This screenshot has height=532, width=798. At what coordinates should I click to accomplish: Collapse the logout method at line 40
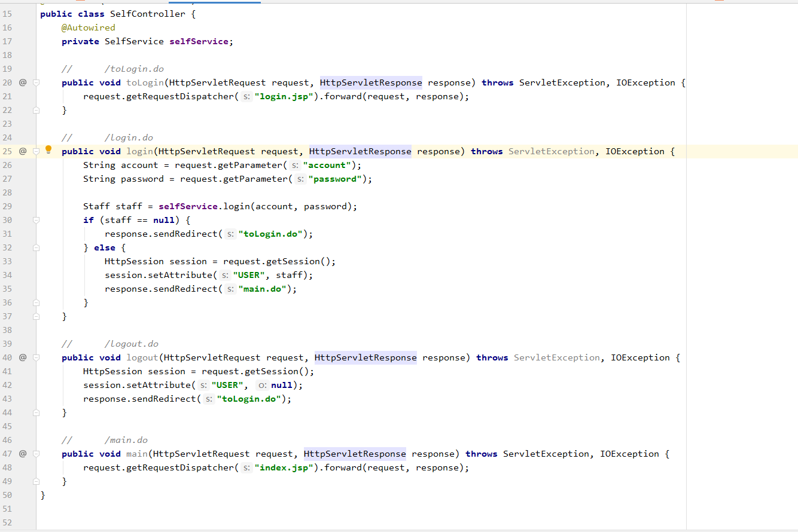[x=36, y=357]
